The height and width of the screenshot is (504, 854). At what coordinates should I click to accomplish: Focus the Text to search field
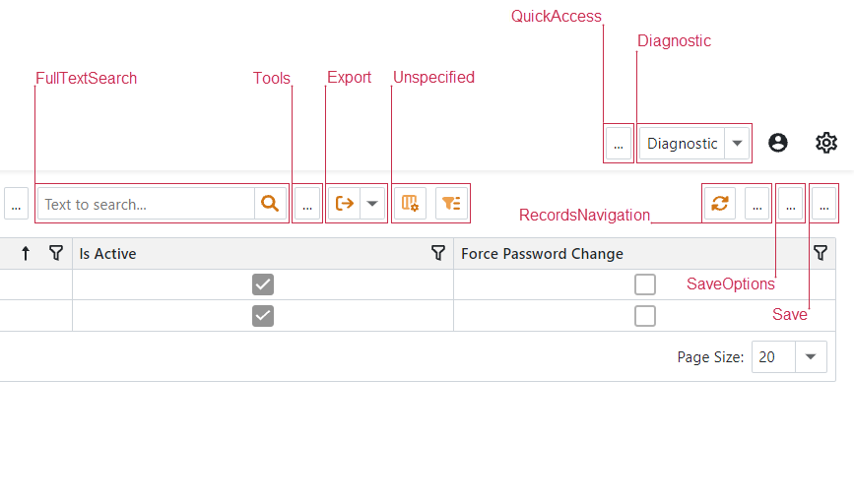[146, 204]
